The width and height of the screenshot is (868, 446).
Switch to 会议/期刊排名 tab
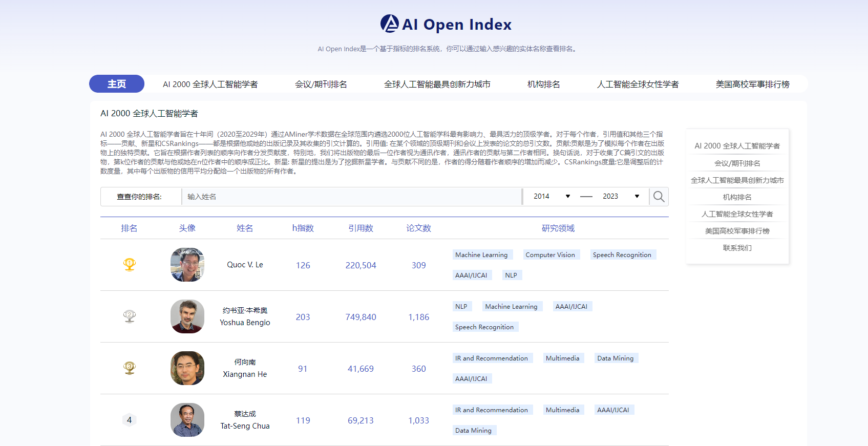point(321,84)
